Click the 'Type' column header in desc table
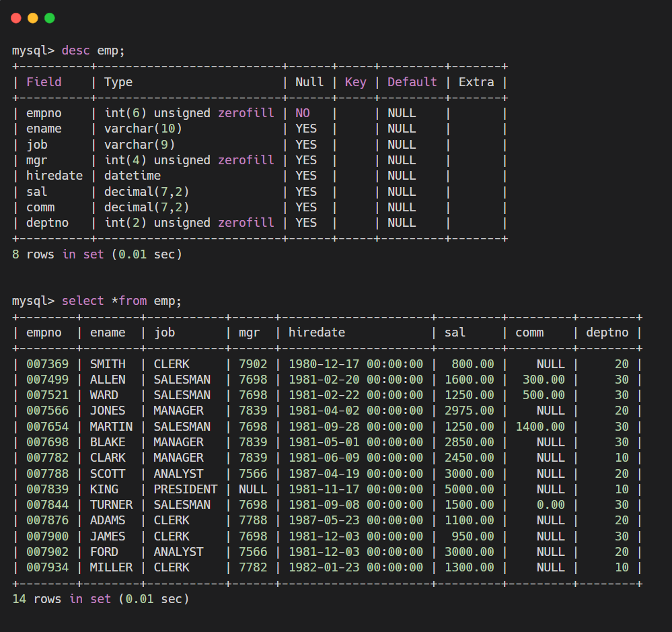Image resolution: width=672 pixels, height=632 pixels. pos(118,82)
